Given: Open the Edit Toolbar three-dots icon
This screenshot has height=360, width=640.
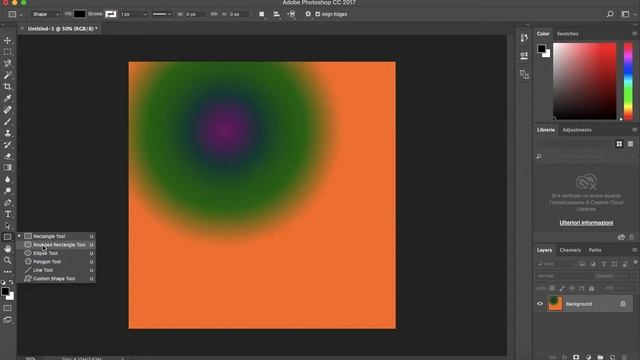Looking at the screenshot, I should tap(7, 271).
